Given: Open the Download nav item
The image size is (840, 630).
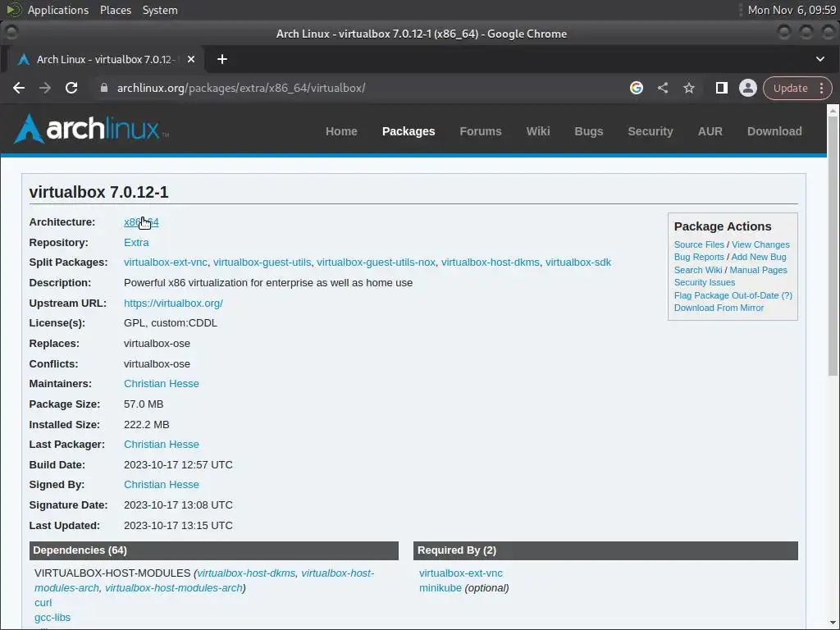Looking at the screenshot, I should tap(774, 131).
